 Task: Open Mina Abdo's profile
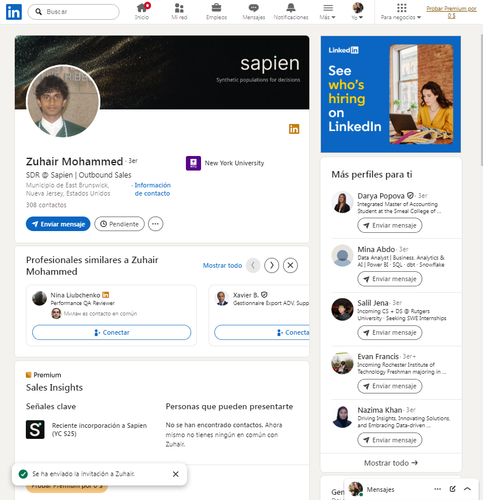point(376,249)
